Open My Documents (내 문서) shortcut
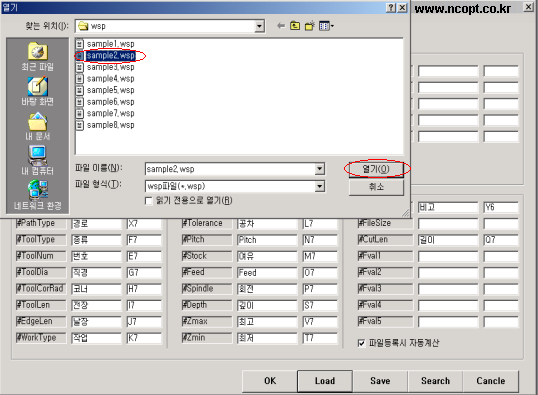Viewport: 538px width, 395px height. pos(37,126)
